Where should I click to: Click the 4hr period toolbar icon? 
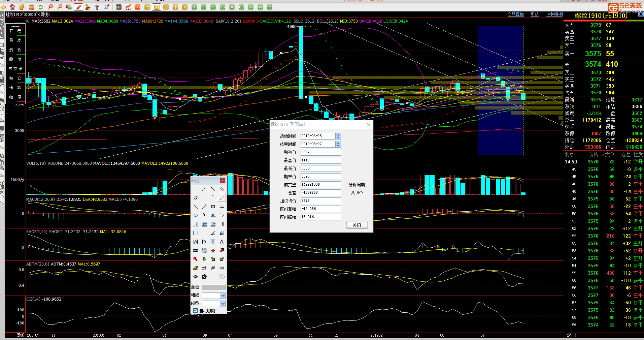[260, 7]
